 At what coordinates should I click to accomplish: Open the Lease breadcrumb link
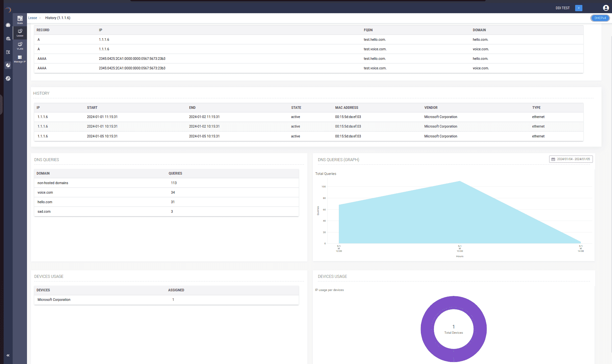32,18
